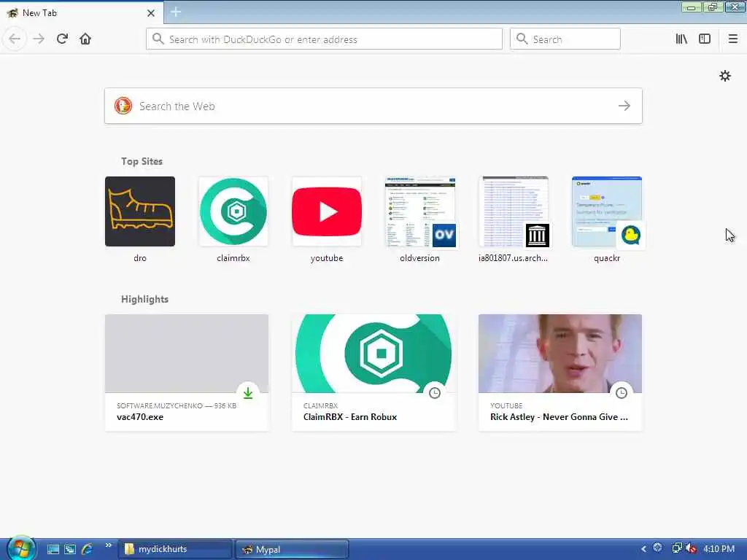
Task: Focus the DuckDuckGo address bar
Action: 324,39
